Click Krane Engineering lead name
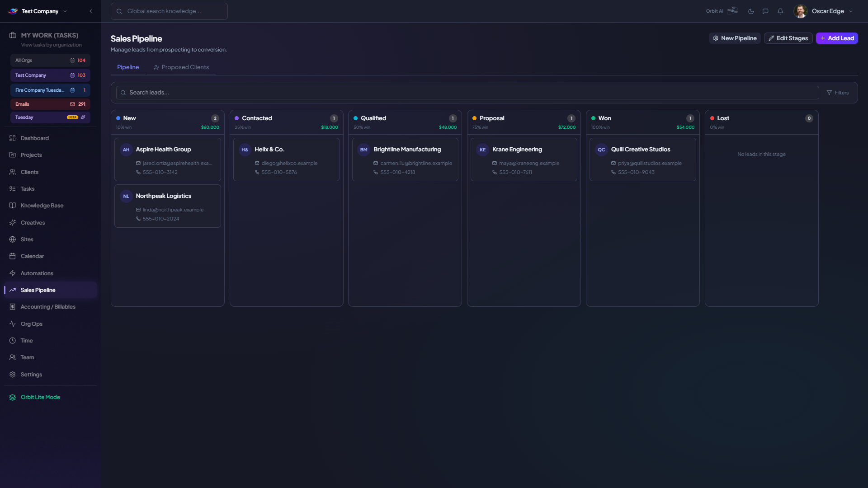The width and height of the screenshot is (868, 488). click(517, 150)
